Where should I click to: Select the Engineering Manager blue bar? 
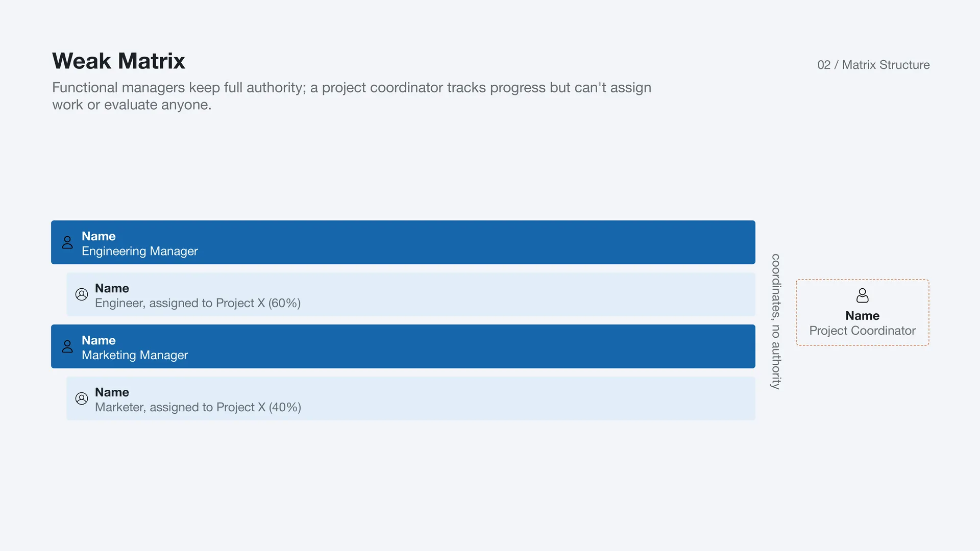coord(403,242)
